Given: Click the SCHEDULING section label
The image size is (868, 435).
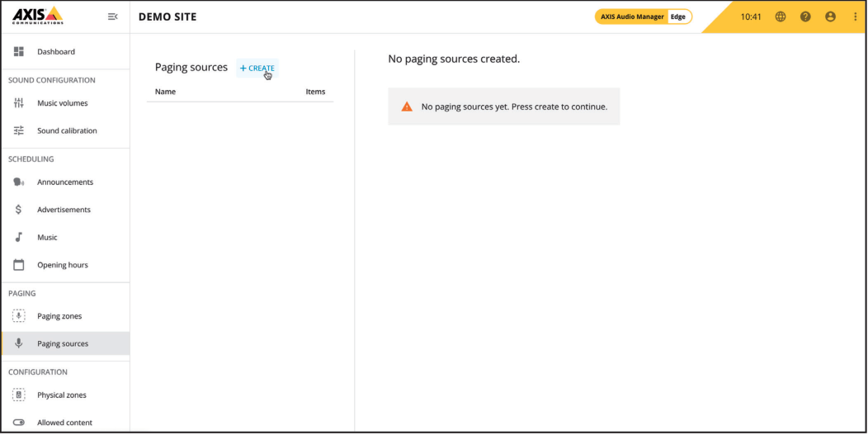Looking at the screenshot, I should (x=31, y=159).
